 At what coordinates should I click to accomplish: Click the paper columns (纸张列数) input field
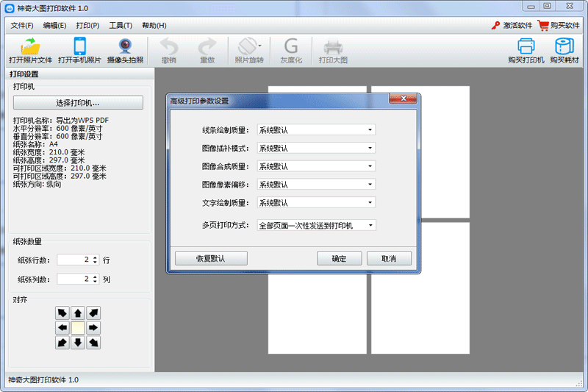point(73,279)
